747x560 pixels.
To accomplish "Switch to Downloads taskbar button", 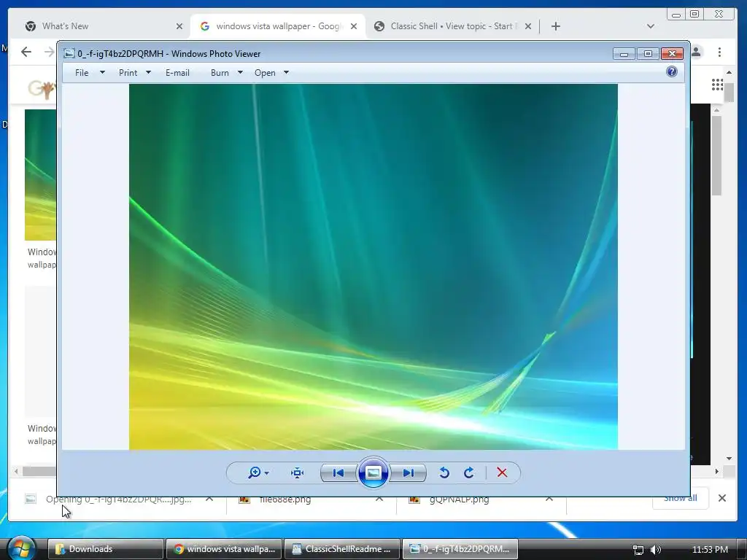I will tap(105, 549).
